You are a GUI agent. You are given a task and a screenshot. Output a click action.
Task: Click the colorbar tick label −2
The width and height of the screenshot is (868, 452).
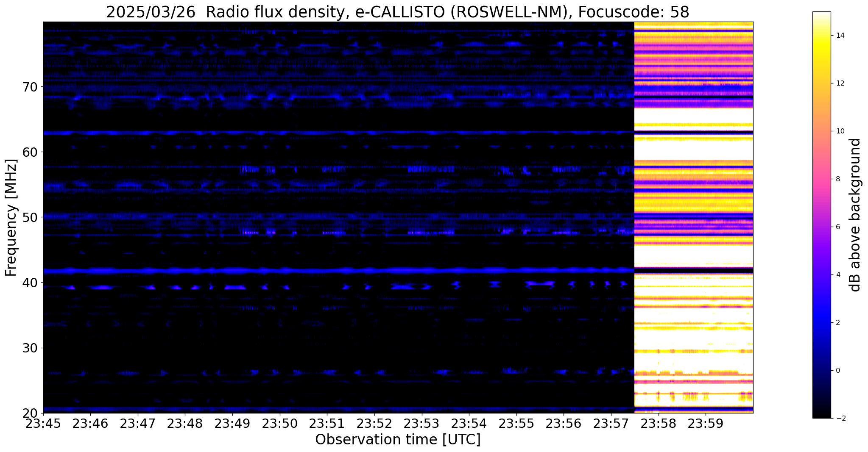point(840,419)
